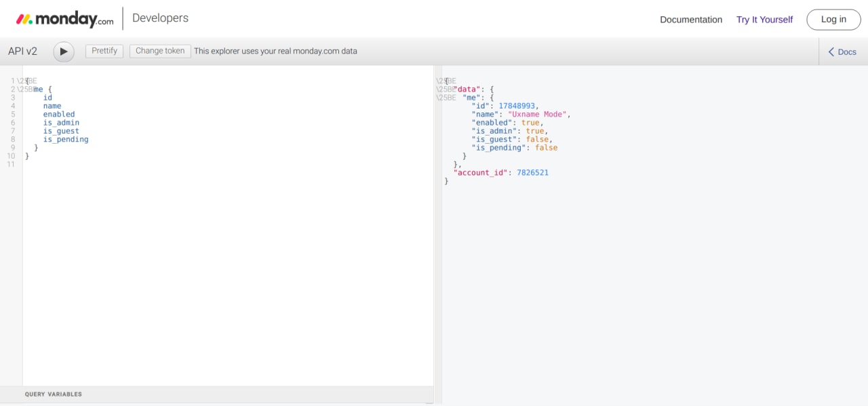Expand the Query Variables panel
Screen dimensions: 868x406
[217, 394]
